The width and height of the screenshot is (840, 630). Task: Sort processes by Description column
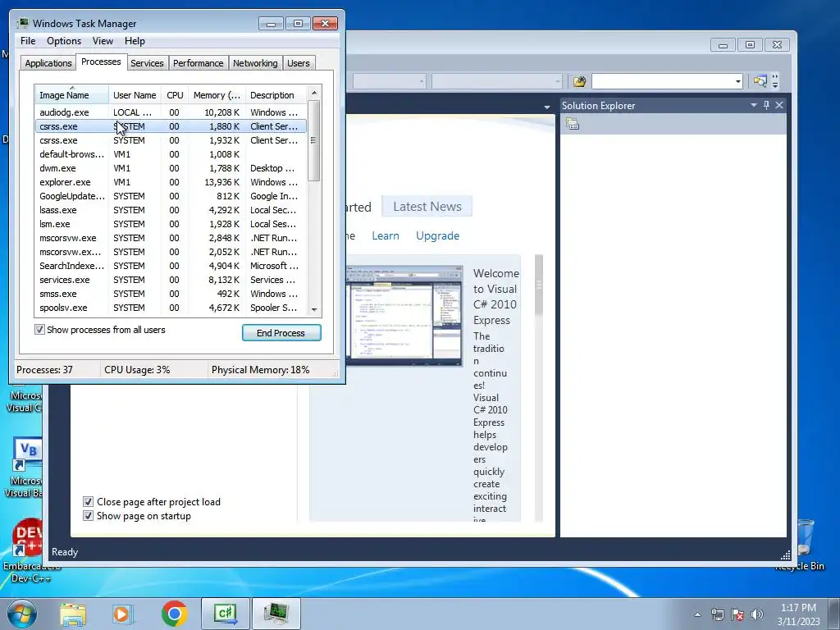[x=276, y=95]
